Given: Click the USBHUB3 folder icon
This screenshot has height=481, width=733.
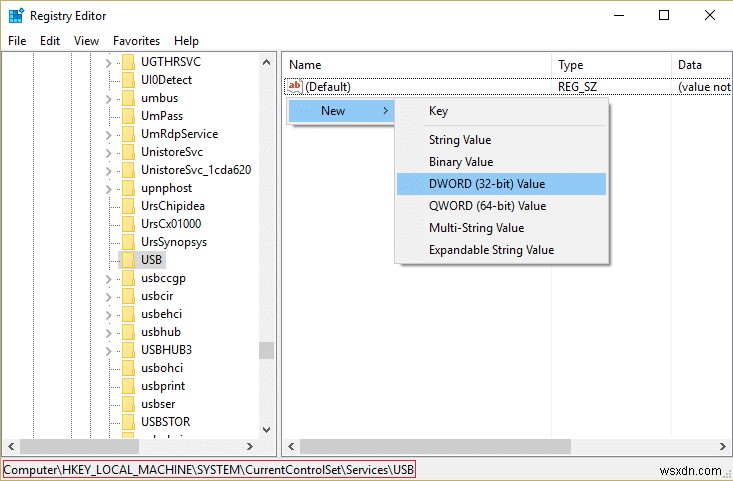Looking at the screenshot, I should (128, 350).
